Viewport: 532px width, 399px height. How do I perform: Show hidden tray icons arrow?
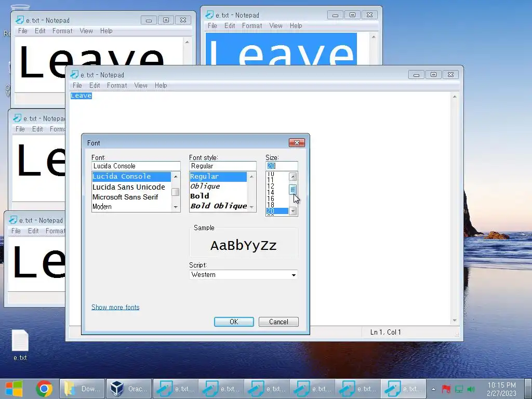(433, 389)
